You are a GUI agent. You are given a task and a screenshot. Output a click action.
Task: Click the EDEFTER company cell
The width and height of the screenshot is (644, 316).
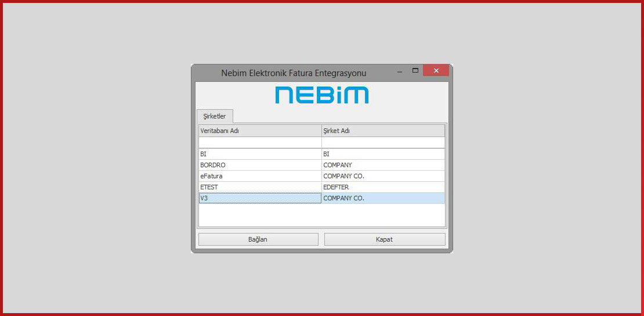[383, 187]
